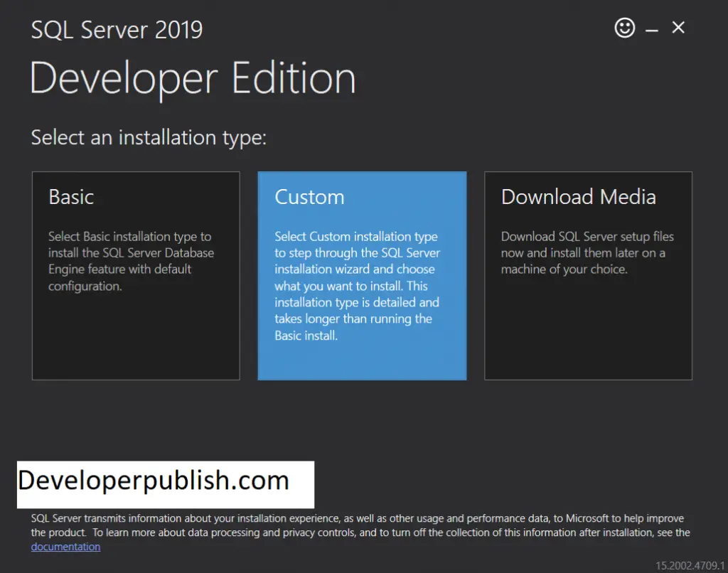Click the Basic heading inside its tile
Viewport: 728px width, 573px height.
71,197
